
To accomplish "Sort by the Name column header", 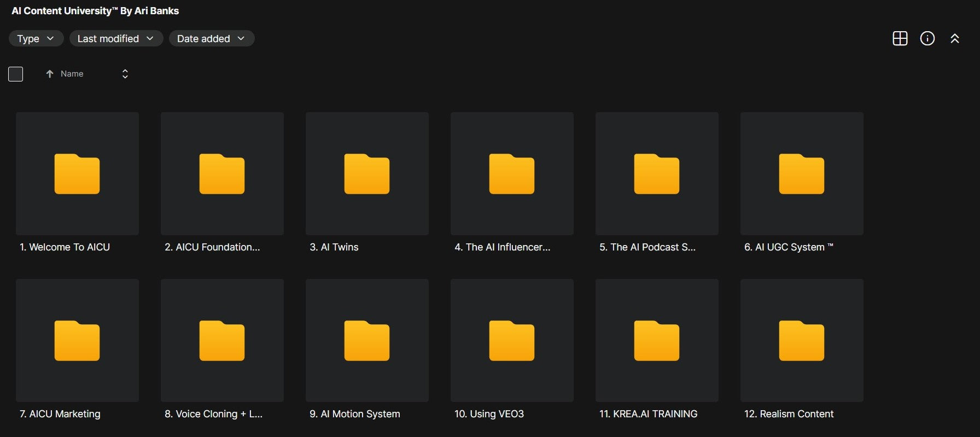I will coord(72,74).
